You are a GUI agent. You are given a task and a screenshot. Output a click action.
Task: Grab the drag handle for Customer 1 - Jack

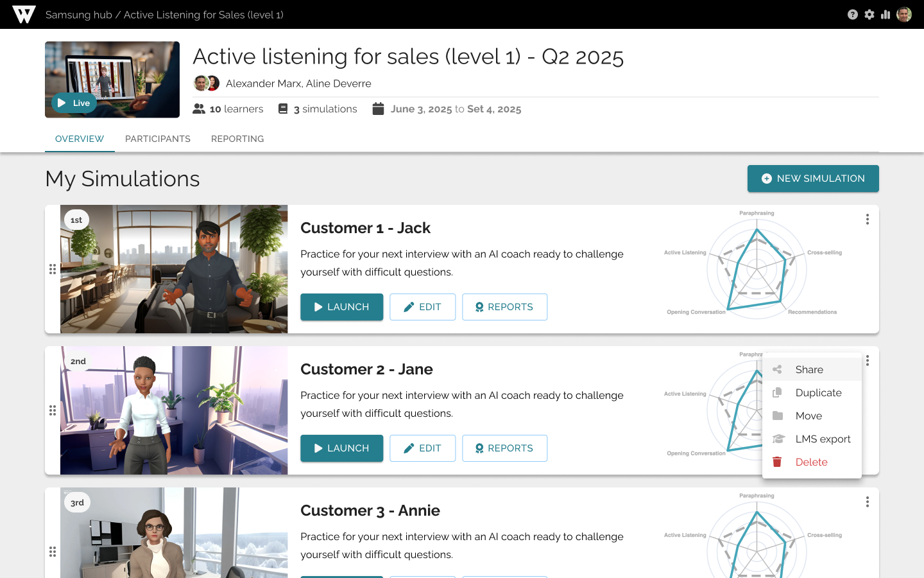[x=53, y=269]
